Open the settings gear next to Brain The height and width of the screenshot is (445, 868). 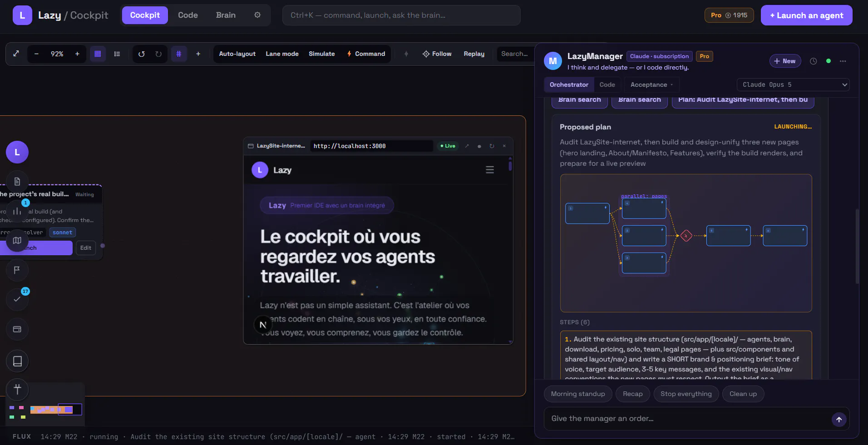pos(257,15)
